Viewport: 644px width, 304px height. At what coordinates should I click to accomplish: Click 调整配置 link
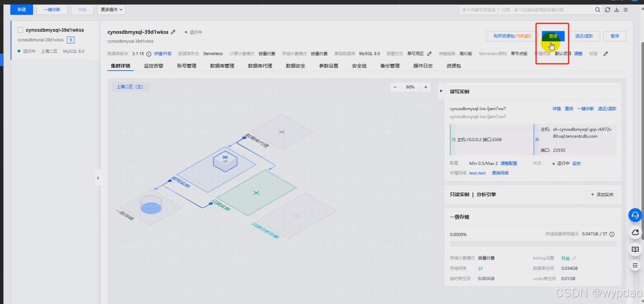pos(509,163)
